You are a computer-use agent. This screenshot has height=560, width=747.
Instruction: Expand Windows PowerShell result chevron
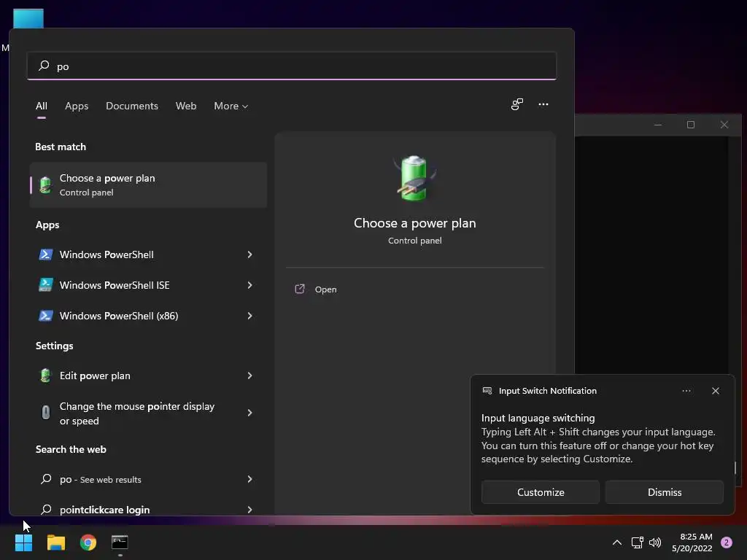[x=249, y=254]
